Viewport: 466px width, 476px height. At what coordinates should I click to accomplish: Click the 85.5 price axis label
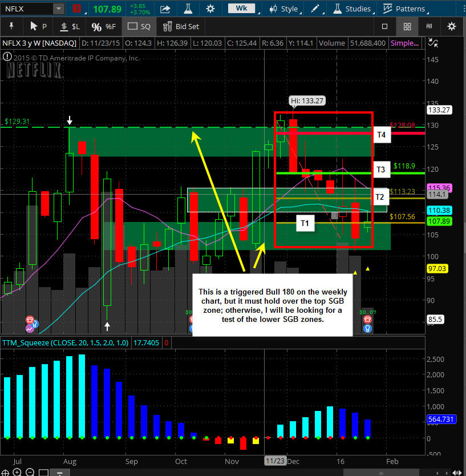[435, 320]
